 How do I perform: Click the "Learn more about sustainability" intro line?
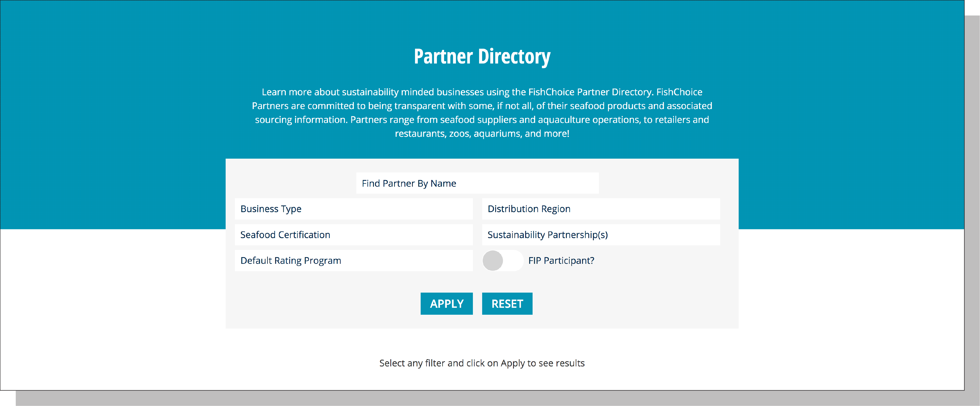coord(482,92)
